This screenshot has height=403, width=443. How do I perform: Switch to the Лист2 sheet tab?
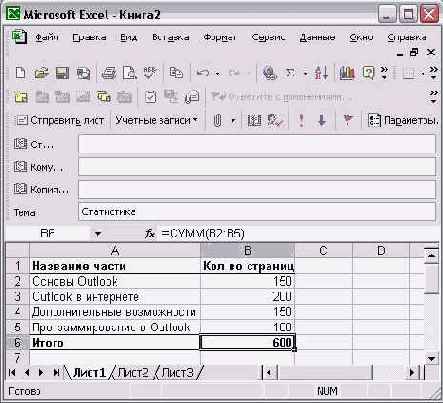[133, 373]
